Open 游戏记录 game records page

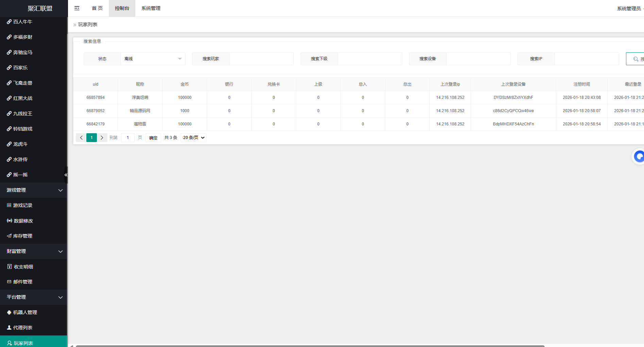(x=22, y=205)
